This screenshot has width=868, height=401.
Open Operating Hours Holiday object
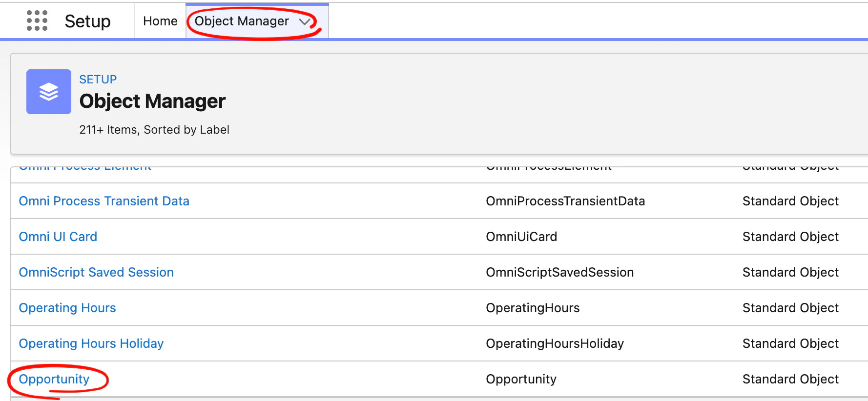click(x=91, y=343)
